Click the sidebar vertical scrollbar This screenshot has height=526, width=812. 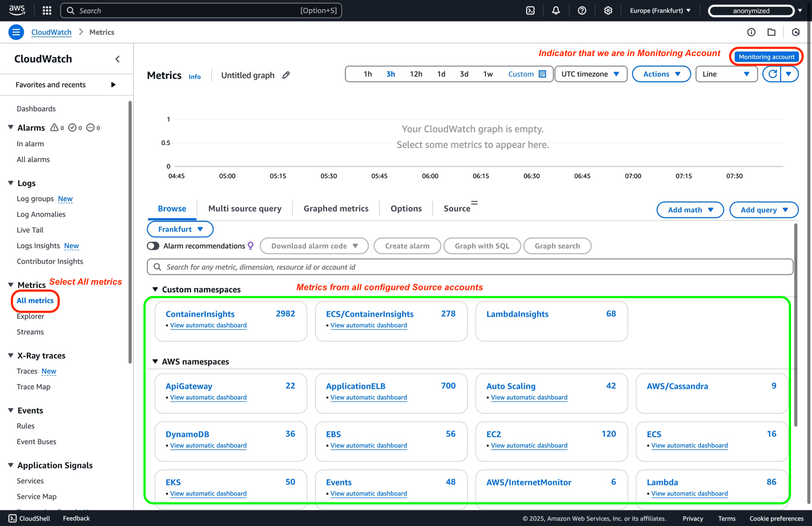click(x=130, y=232)
